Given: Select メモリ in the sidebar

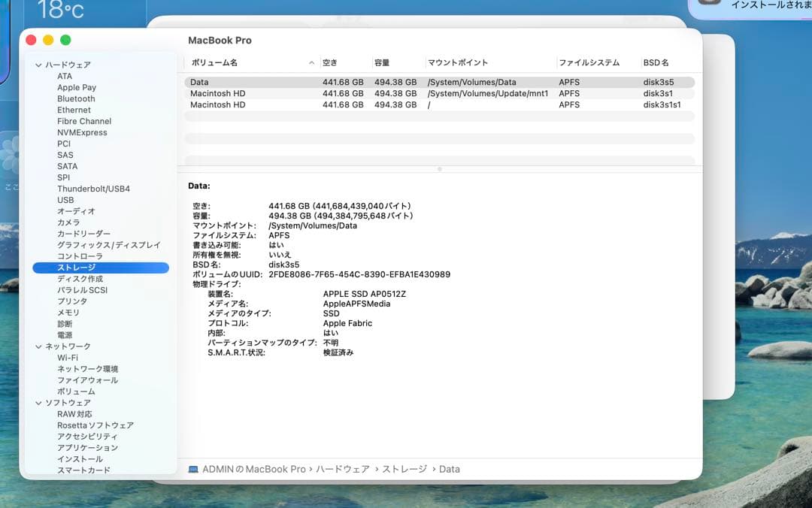Looking at the screenshot, I should tap(68, 313).
